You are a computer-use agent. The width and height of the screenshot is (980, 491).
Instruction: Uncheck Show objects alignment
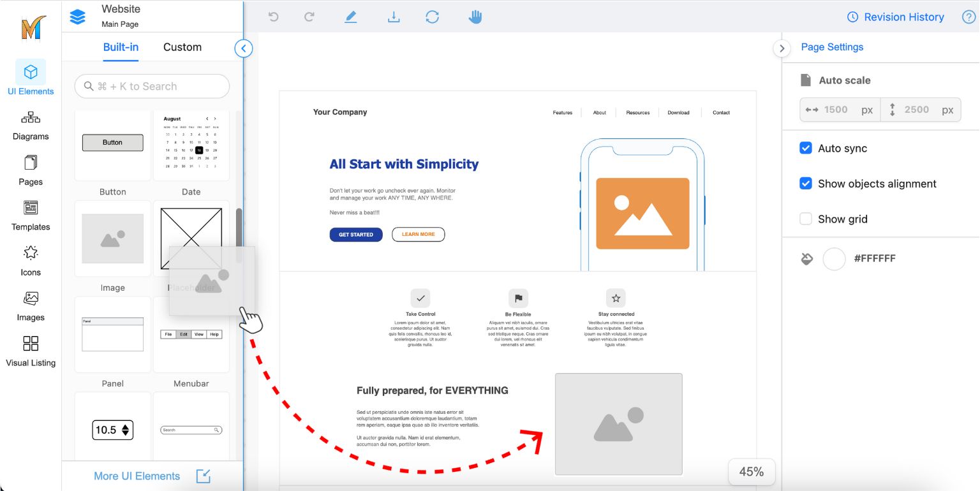click(x=806, y=184)
